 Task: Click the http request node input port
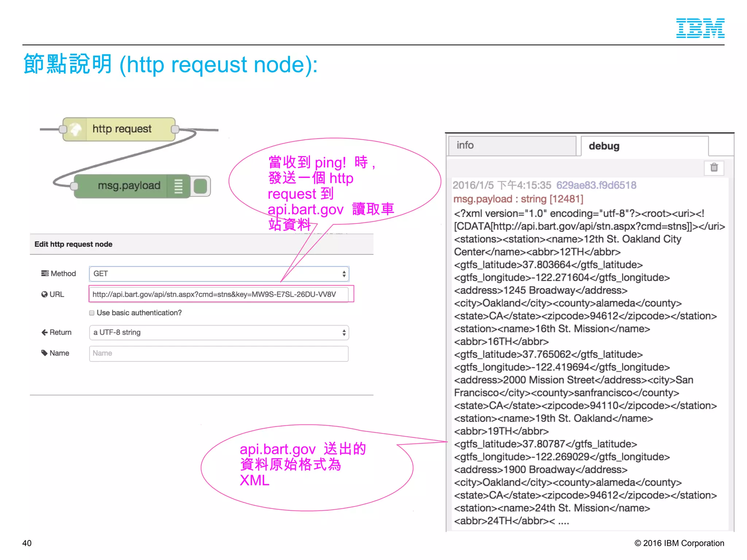(63, 129)
